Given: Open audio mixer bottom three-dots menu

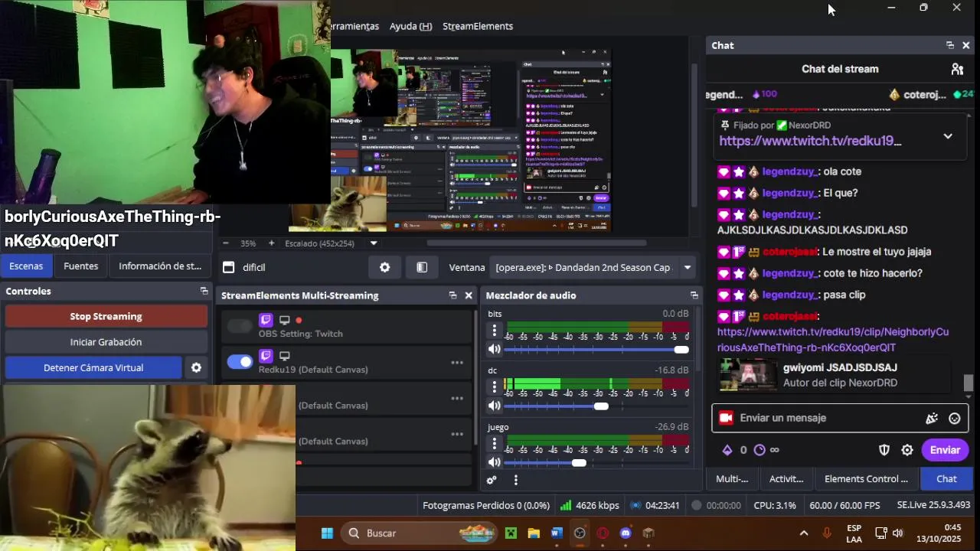Looking at the screenshot, I should point(516,480).
